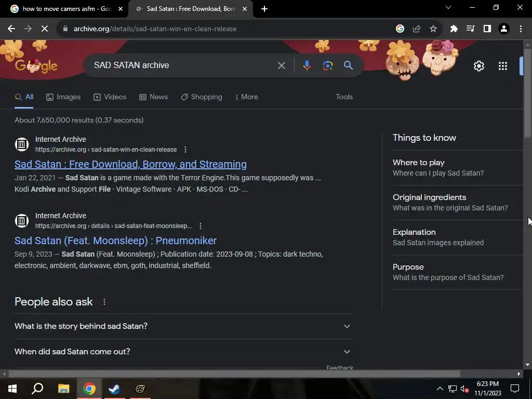This screenshot has width=532, height=399.
Task: Go back using the browser back arrow
Action: coord(11,29)
